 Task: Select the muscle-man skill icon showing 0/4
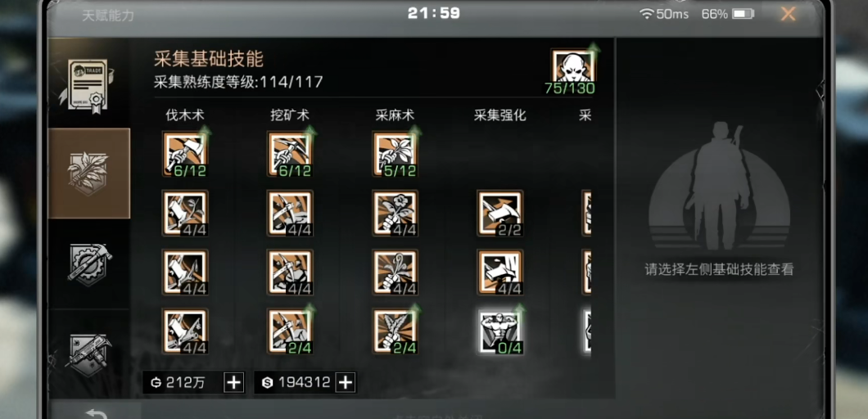pyautogui.click(x=500, y=331)
